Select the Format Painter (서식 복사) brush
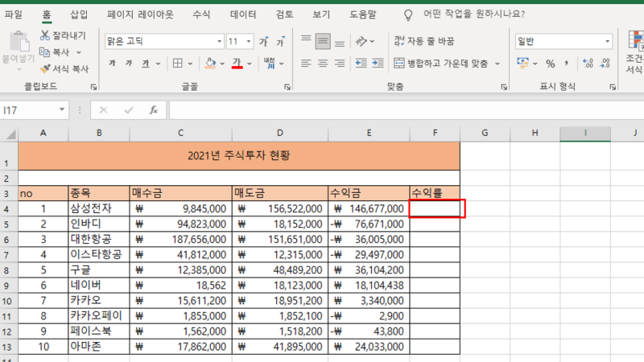The image size is (644, 362). (x=45, y=68)
